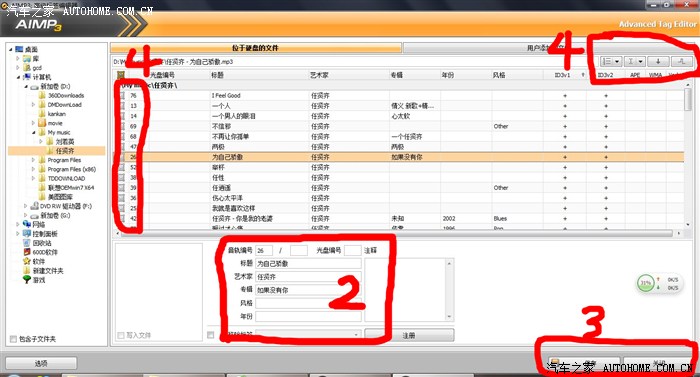Check the box for track number 36
The height and width of the screenshot is (377, 700).
pyautogui.click(x=122, y=198)
